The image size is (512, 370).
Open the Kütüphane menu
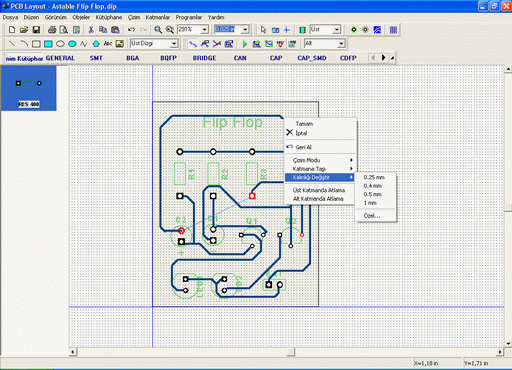(109, 17)
